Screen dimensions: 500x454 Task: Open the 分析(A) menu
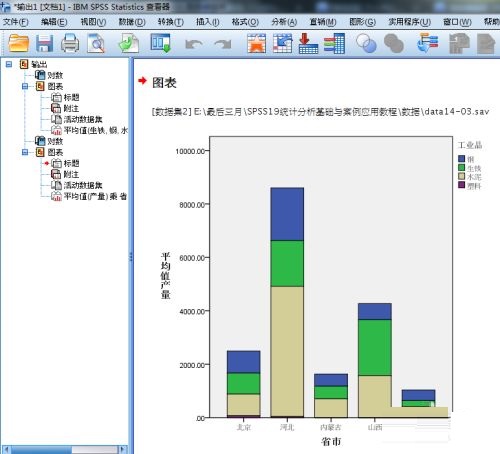284,22
